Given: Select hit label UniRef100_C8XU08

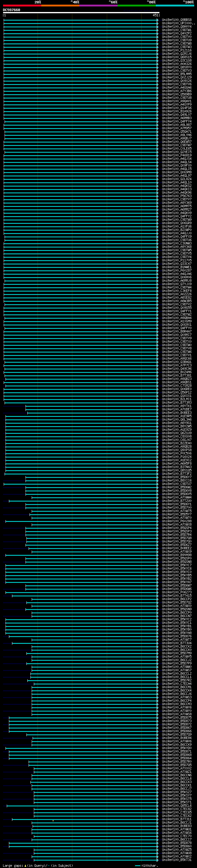Looking at the screenshot, I should 177,436.
